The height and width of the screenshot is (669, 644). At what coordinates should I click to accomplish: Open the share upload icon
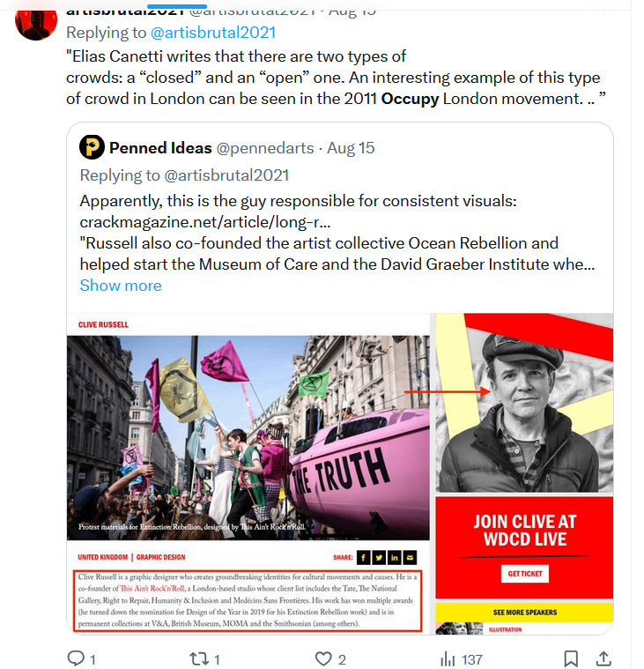603,658
